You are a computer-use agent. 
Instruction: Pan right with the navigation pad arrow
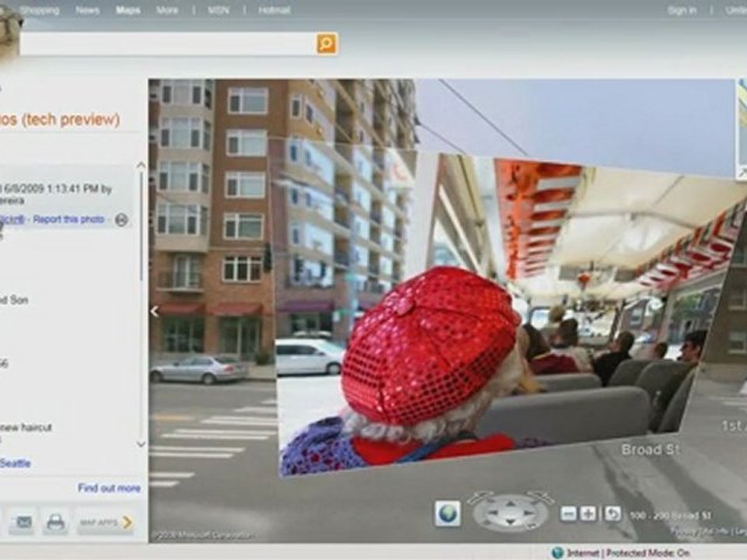(x=528, y=513)
